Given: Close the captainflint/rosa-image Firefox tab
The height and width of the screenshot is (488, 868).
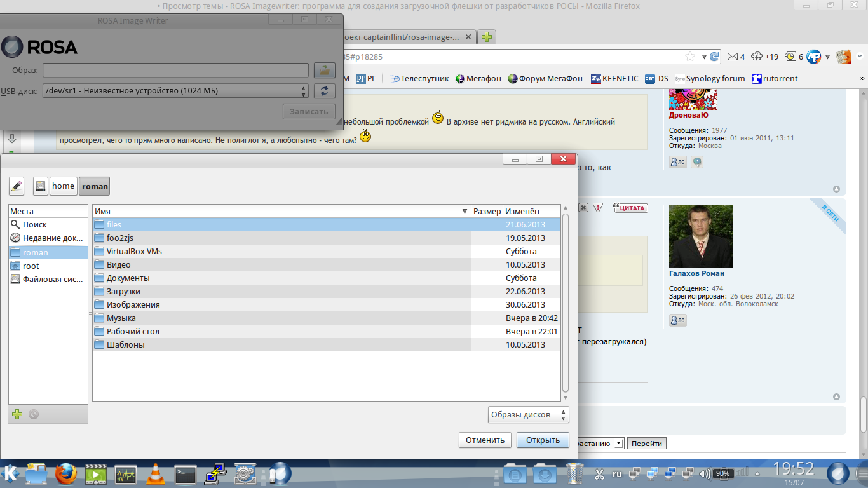Looking at the screenshot, I should pyautogui.click(x=469, y=37).
